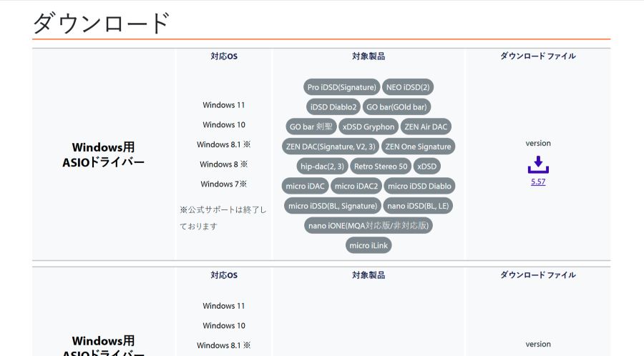Select the micro iDAC2 tag
Screen dimensions: 644x356
tap(356, 186)
